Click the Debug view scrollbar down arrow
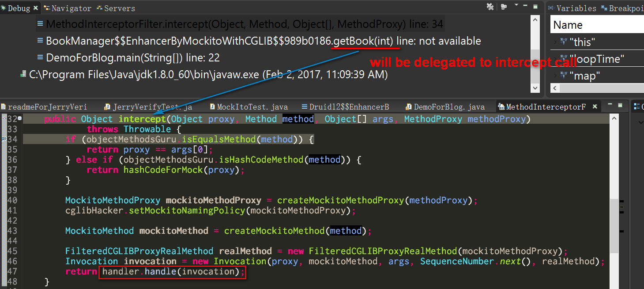Screen dimensions: 644x289 535,88
